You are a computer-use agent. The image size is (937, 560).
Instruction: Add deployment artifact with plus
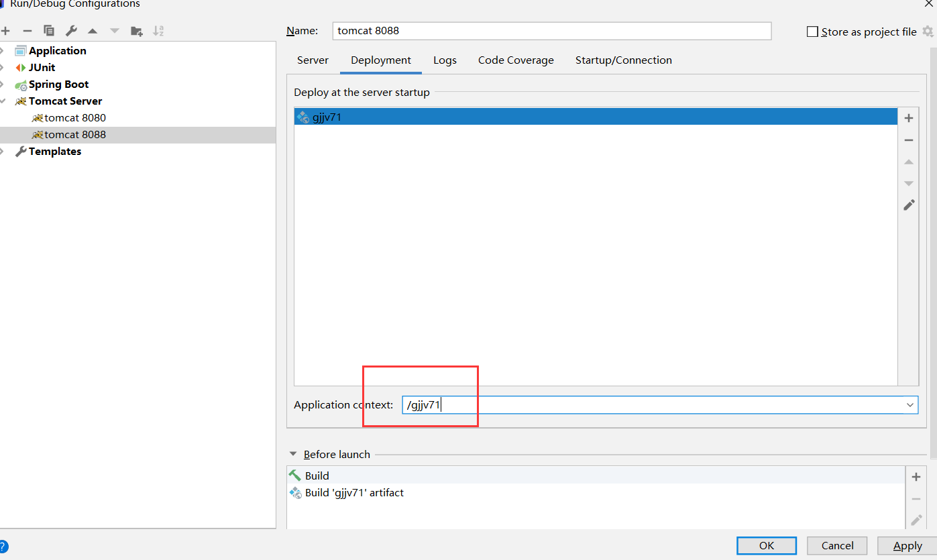909,118
